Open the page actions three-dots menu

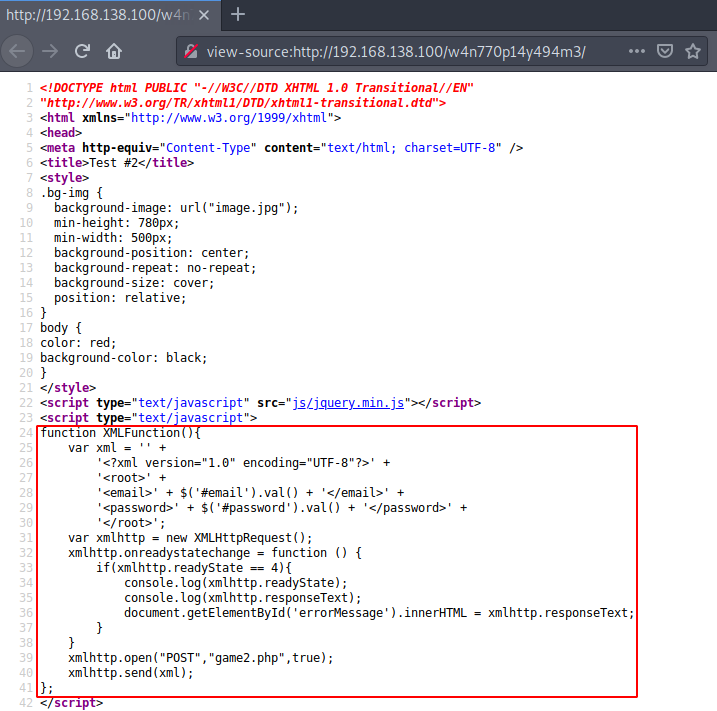pyautogui.click(x=637, y=51)
